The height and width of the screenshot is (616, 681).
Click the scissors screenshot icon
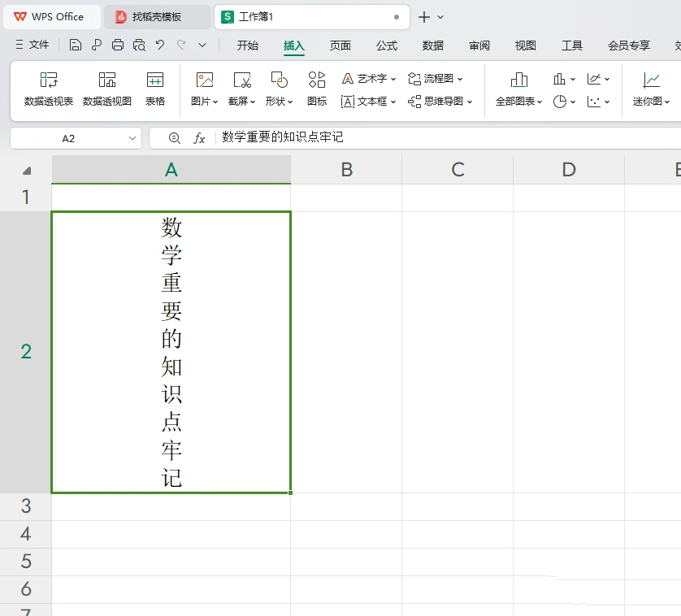point(242,80)
